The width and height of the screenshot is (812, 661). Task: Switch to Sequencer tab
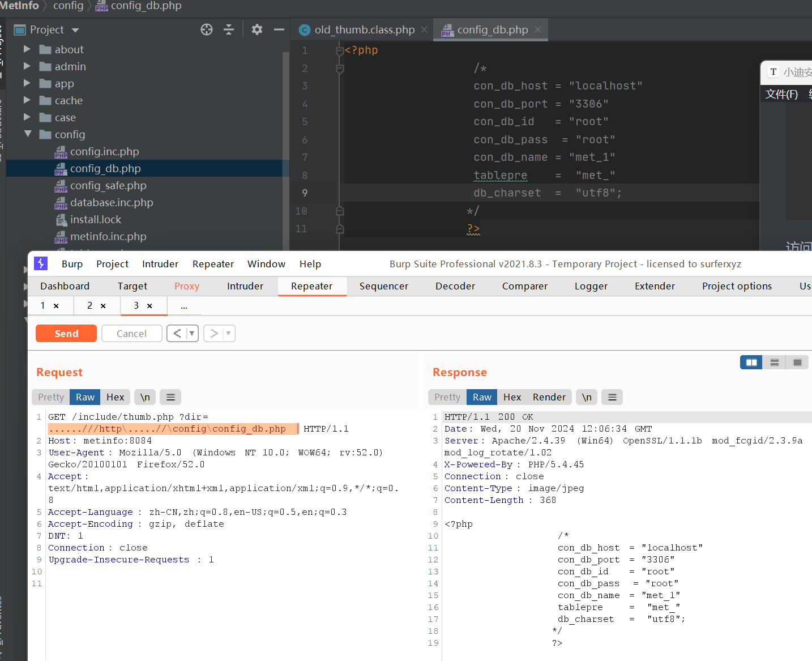point(384,286)
